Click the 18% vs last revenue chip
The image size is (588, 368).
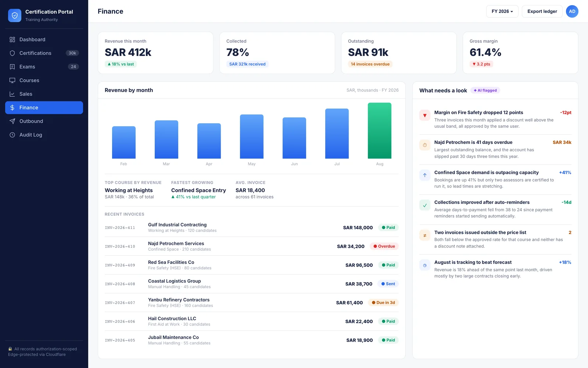121,64
